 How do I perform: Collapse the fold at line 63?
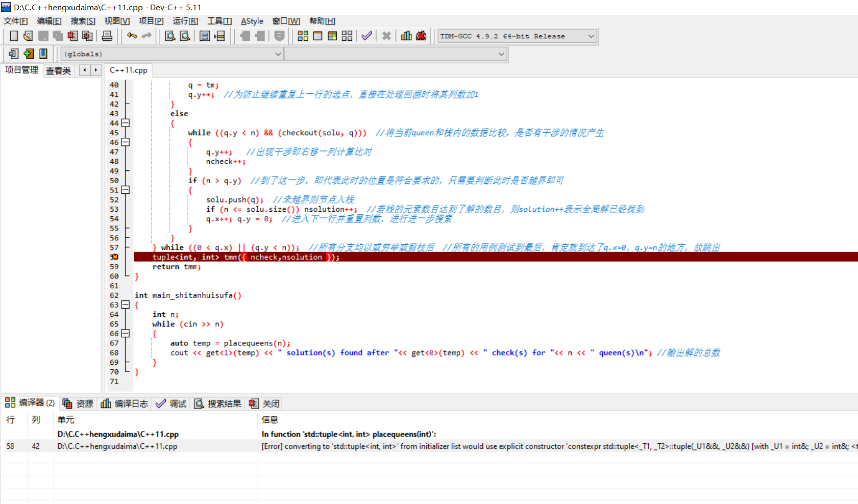[x=126, y=305]
